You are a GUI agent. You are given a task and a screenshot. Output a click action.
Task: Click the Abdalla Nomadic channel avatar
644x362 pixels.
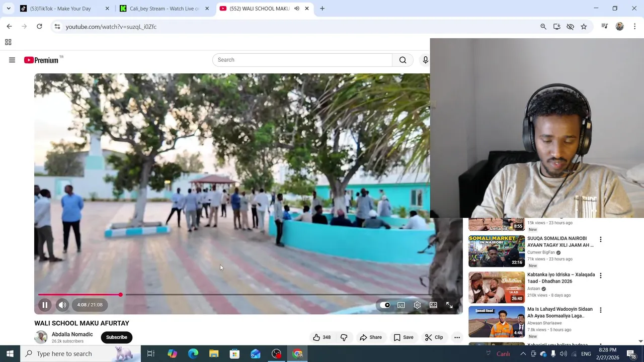41,337
